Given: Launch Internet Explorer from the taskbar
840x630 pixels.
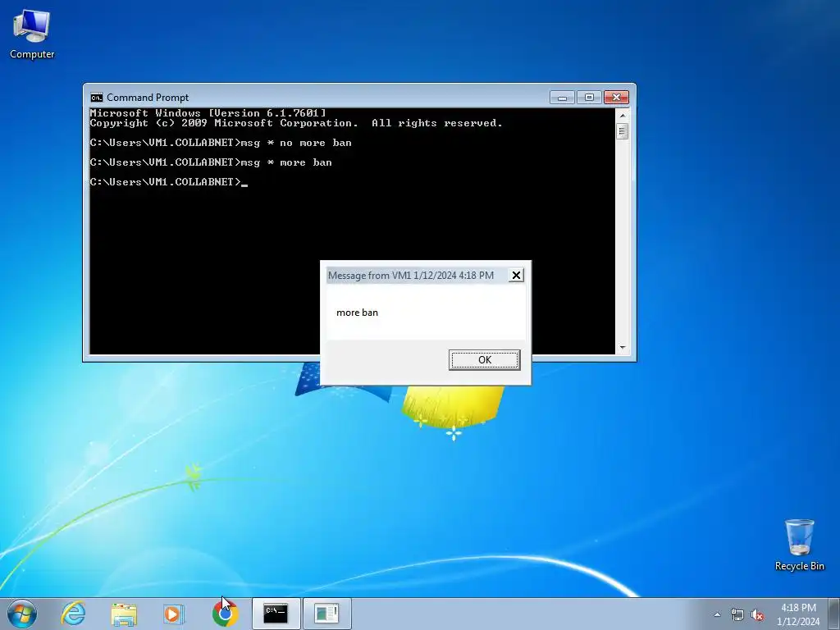Looking at the screenshot, I should point(73,614).
